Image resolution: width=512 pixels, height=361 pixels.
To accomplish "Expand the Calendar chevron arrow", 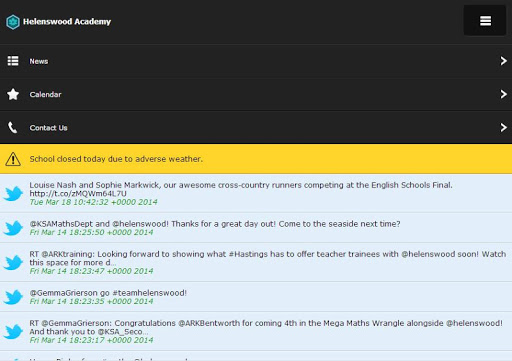I will [x=504, y=94].
